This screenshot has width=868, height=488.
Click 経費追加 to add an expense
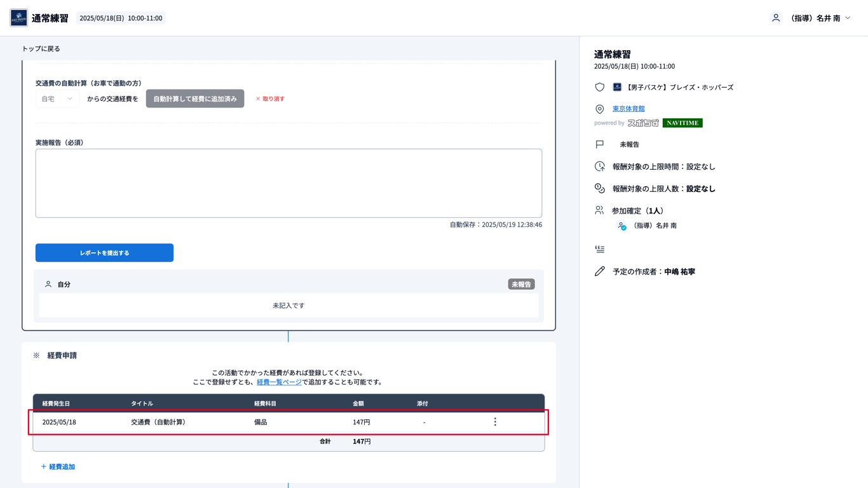tap(58, 466)
